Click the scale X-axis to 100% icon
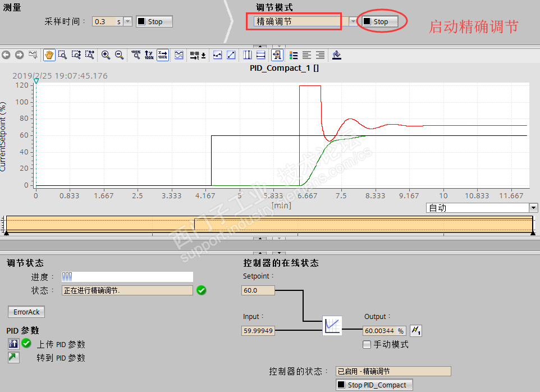Viewport: 540px width, 392px height. (163, 55)
